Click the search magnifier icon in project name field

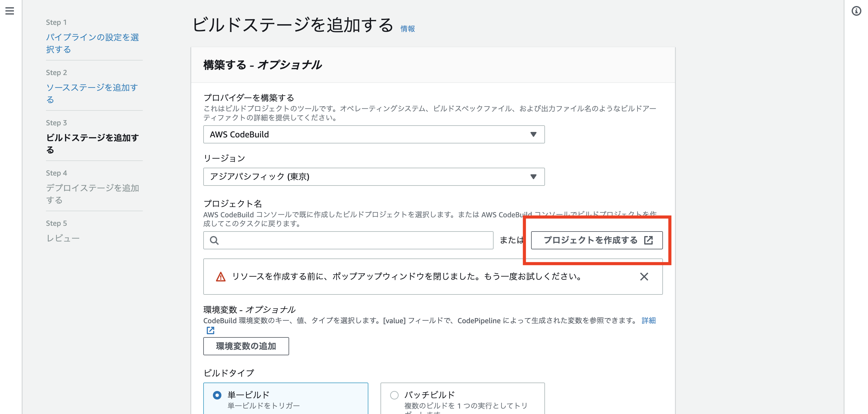coord(214,240)
